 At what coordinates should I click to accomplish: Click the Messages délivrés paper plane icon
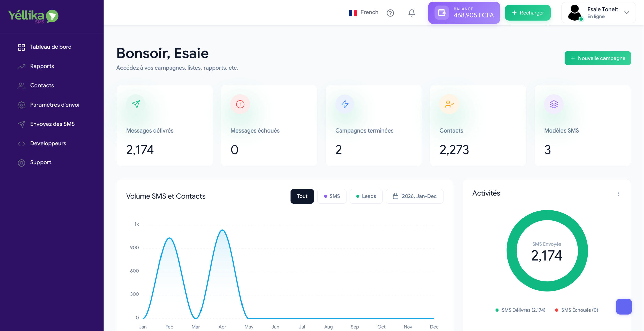coord(136,104)
